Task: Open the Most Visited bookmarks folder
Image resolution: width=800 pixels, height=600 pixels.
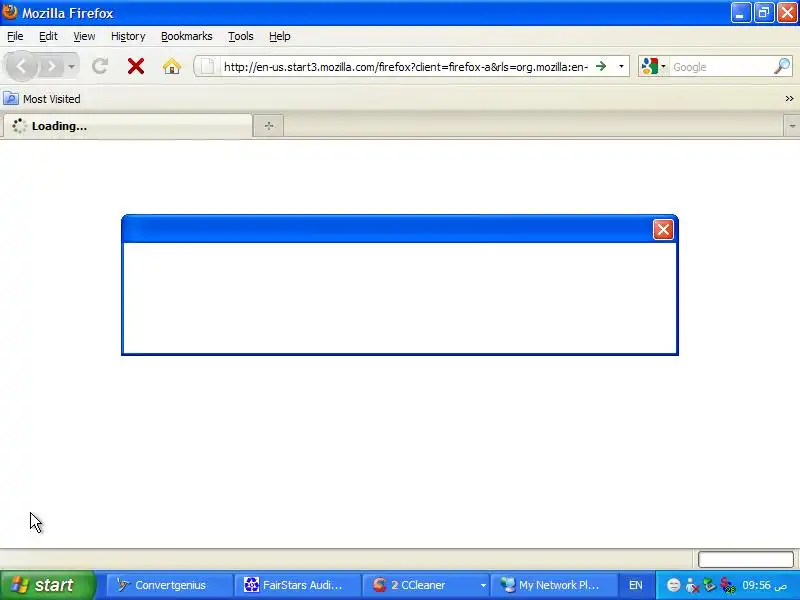Action: (42, 98)
